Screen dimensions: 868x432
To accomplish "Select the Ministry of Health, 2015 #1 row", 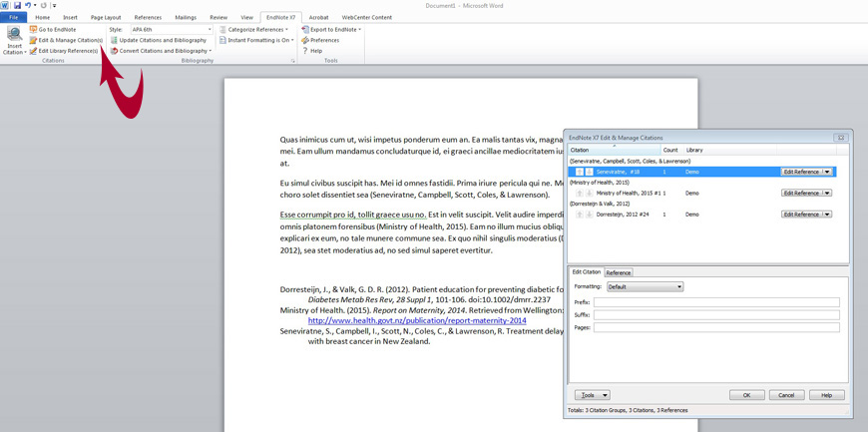I will click(x=702, y=193).
